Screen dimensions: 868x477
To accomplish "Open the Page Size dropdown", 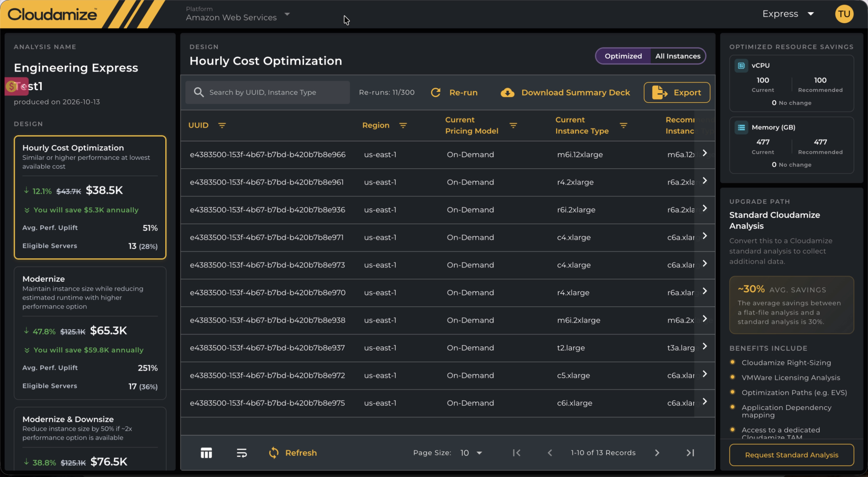I will point(471,453).
